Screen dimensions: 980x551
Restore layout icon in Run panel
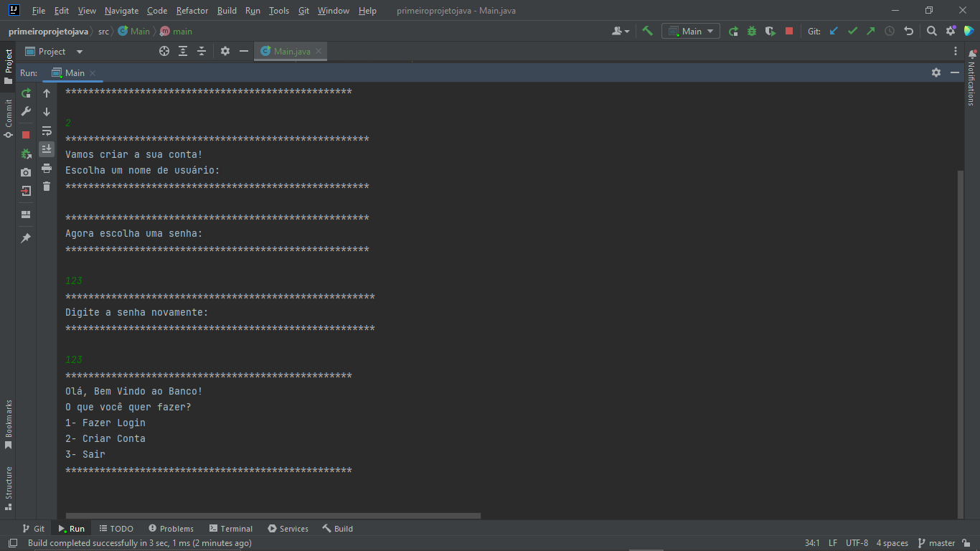[x=26, y=215]
